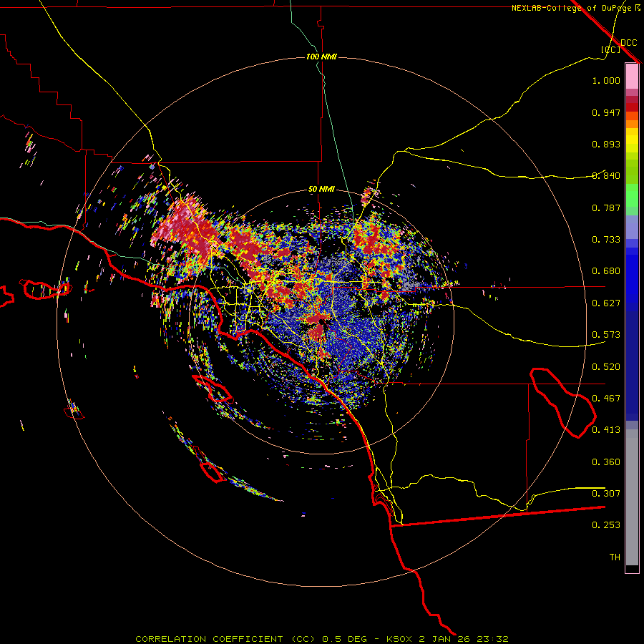Click the black radar site marker at center
The image size is (644, 644).
[322, 322]
